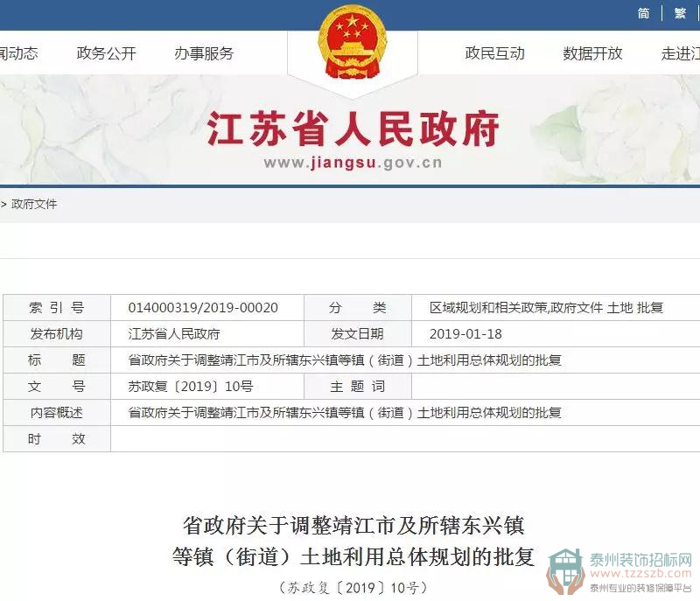
Task: Click the 政府文件 breadcrumb link
Action: click(34, 204)
